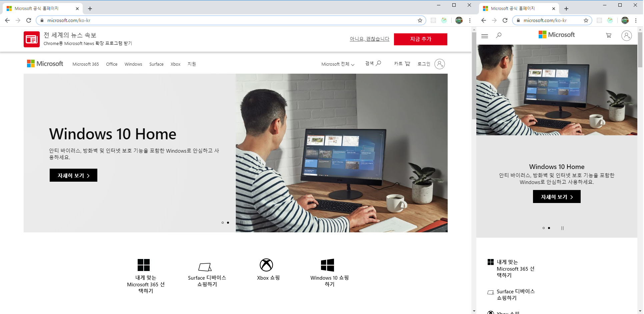The width and height of the screenshot is (644, 314).
Task: Click 자세히 보기 button in right window
Action: click(557, 197)
